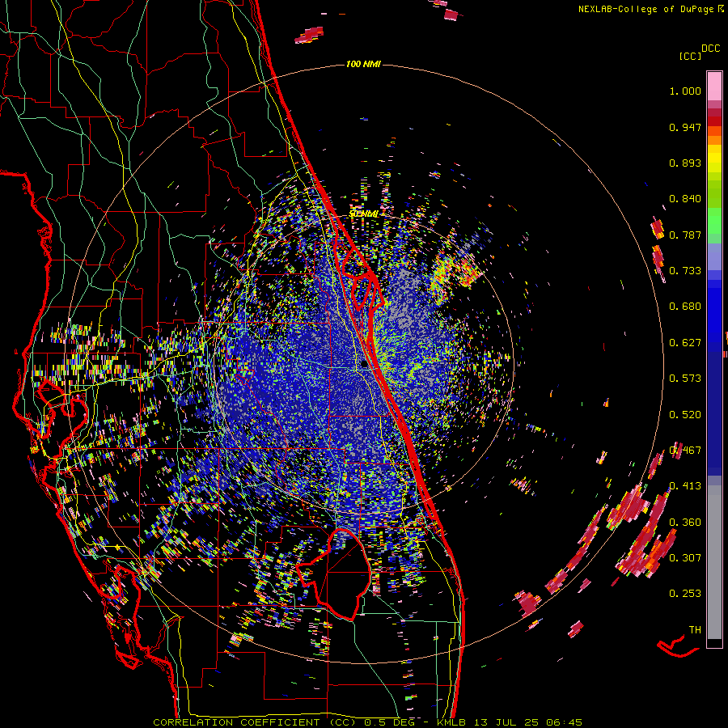Select the 0.520 legend value
728x728 pixels.
click(x=685, y=415)
